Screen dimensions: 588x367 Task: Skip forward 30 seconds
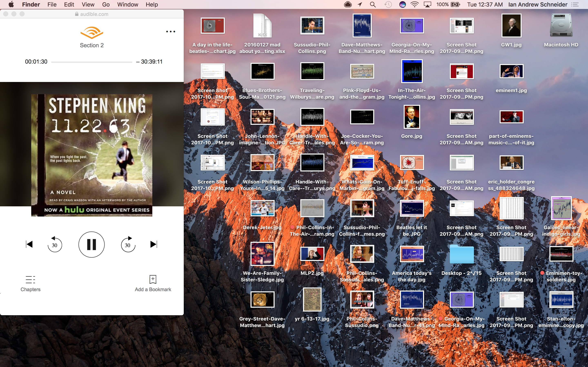[x=128, y=245]
